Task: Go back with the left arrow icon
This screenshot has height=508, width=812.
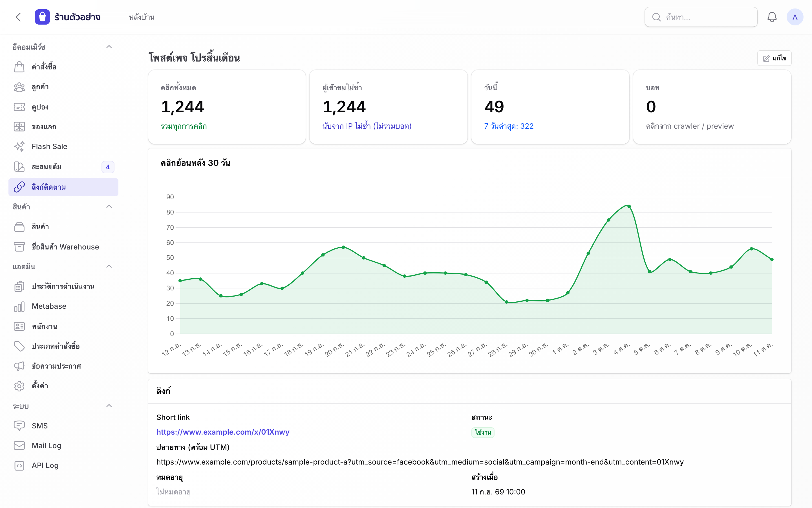Action: (x=18, y=17)
